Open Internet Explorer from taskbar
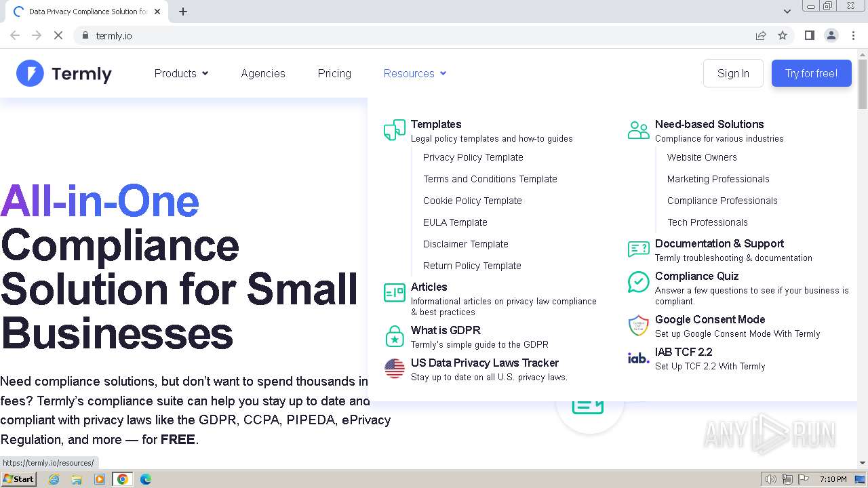This screenshot has height=488, width=868. tap(54, 479)
